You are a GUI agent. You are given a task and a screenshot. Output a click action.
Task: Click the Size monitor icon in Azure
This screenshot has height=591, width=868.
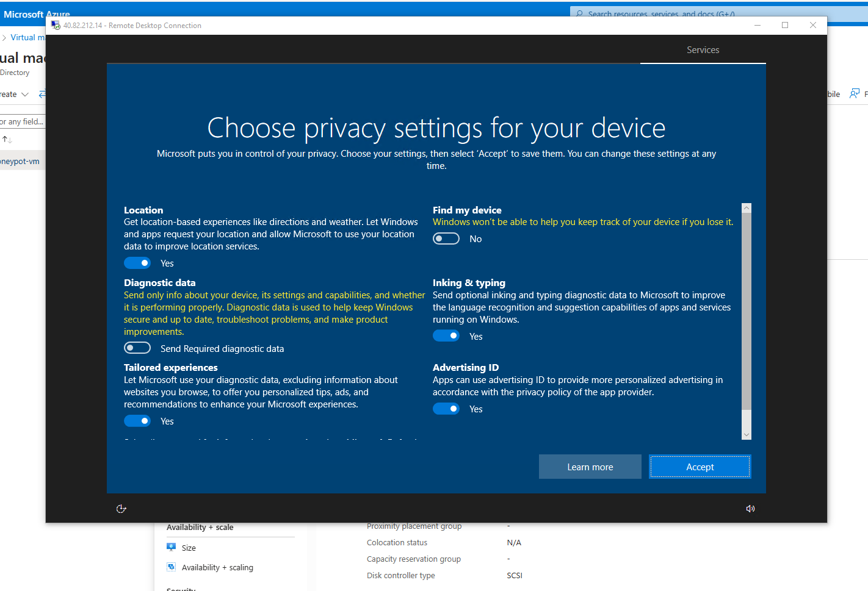(x=172, y=547)
